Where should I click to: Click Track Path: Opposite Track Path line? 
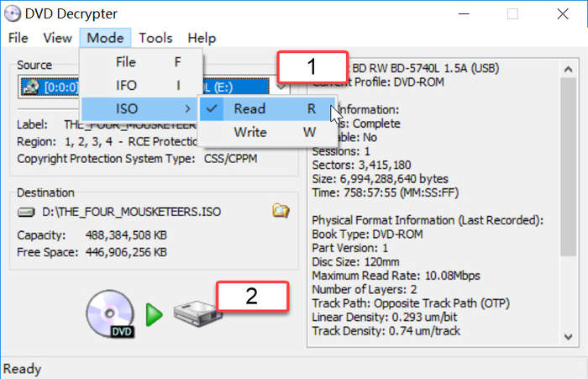(x=411, y=303)
